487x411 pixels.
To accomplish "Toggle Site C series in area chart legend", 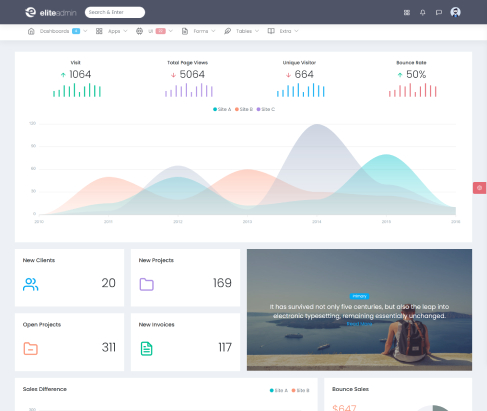I will pyautogui.click(x=266, y=109).
